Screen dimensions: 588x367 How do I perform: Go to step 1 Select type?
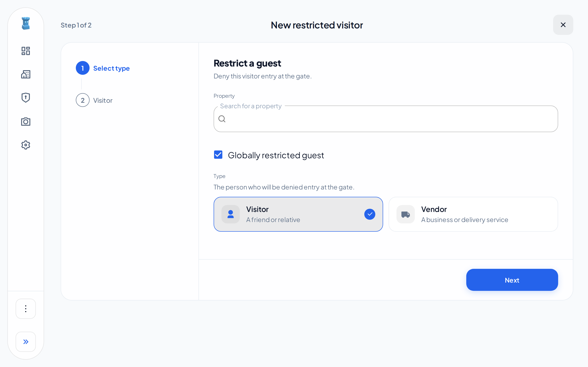[103, 68]
